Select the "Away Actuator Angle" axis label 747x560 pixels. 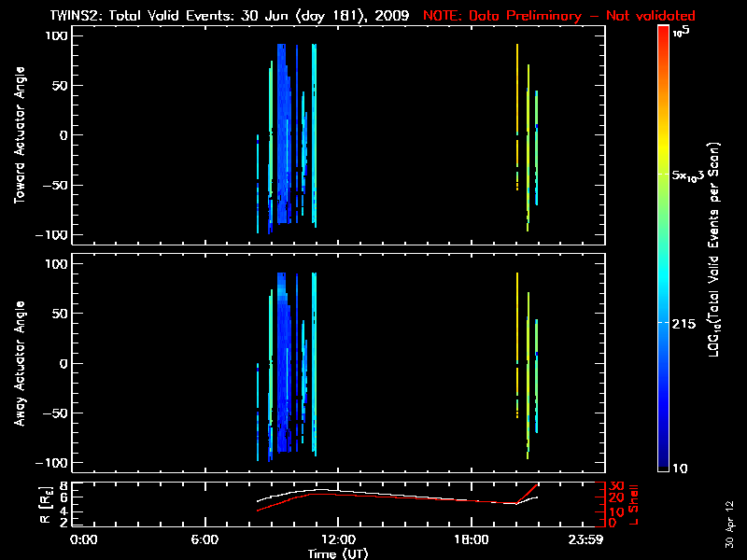[x=19, y=363]
